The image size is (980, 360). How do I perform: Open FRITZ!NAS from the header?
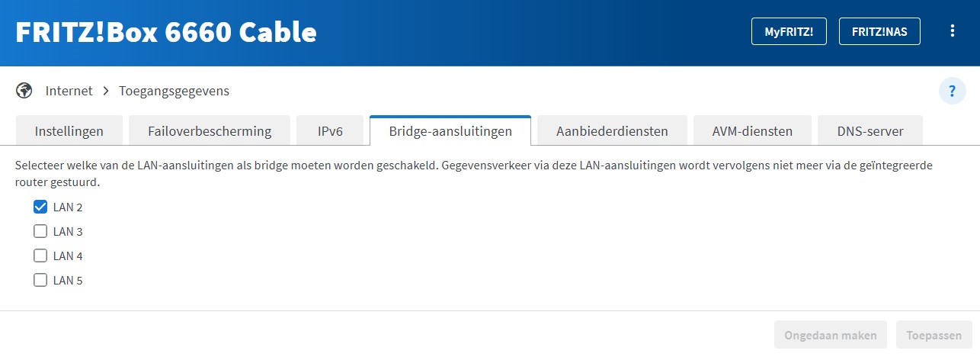pos(879,31)
